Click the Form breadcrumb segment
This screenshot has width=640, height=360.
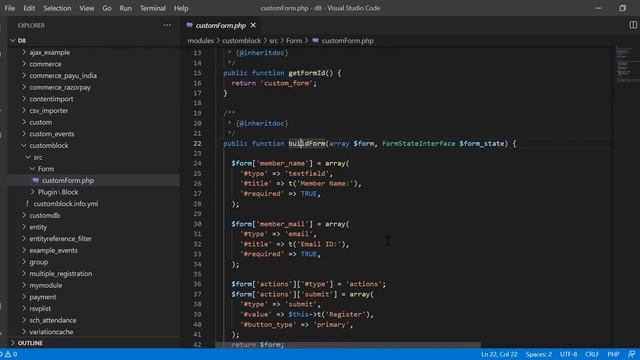tap(294, 40)
